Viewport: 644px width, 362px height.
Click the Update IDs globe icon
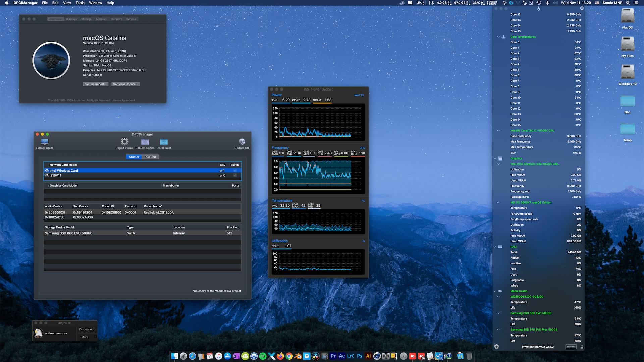tap(242, 142)
